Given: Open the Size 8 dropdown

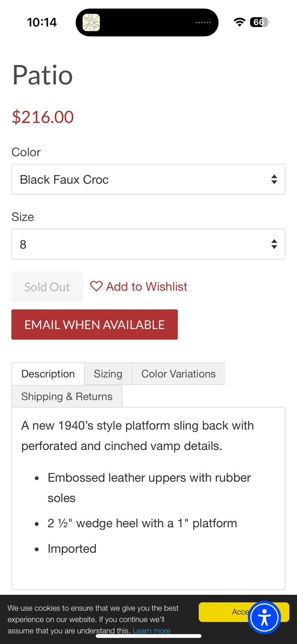Looking at the screenshot, I should tap(141, 244).
